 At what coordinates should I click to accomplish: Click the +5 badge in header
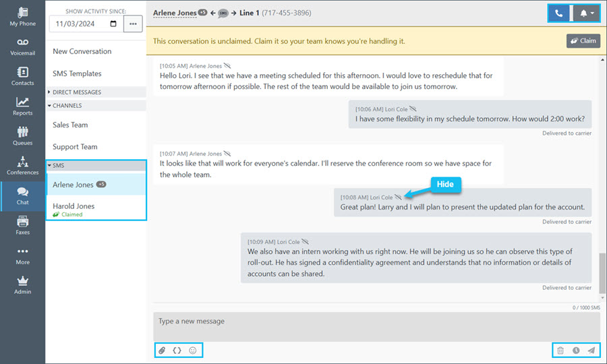coord(202,12)
